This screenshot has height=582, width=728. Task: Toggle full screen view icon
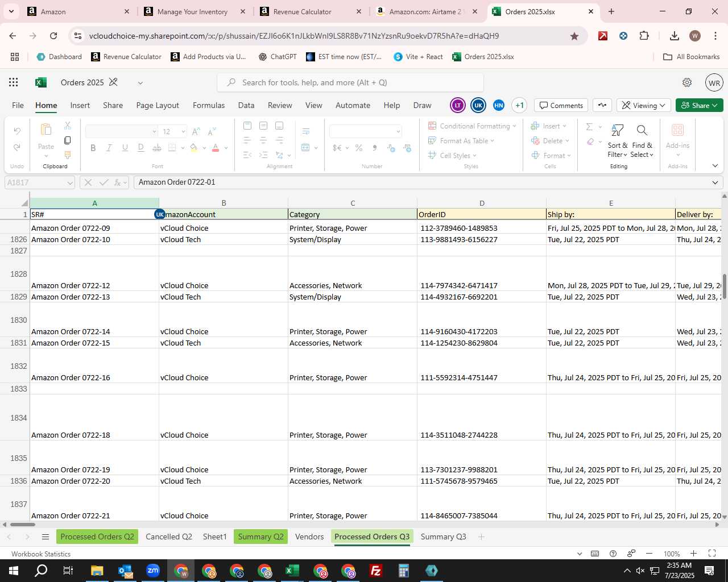712,554
